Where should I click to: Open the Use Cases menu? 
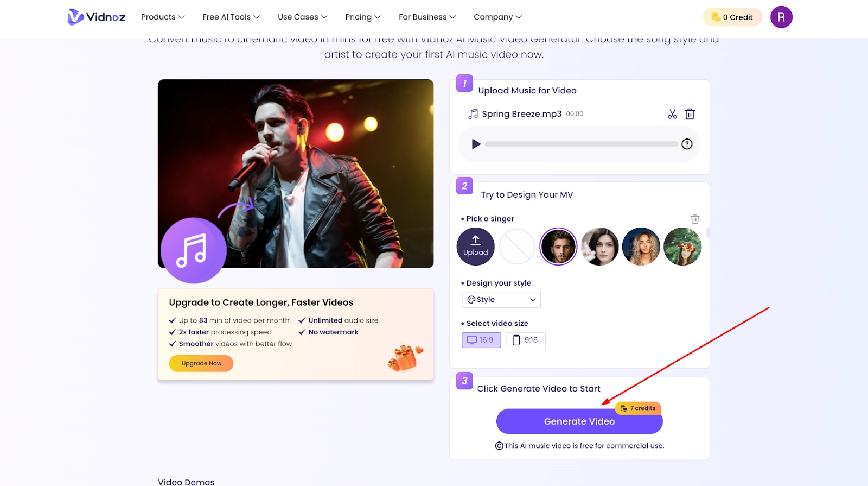click(x=302, y=17)
